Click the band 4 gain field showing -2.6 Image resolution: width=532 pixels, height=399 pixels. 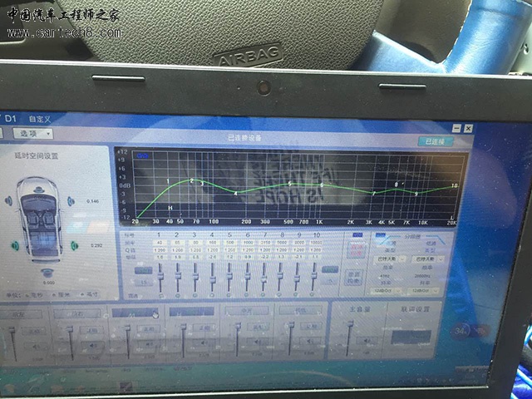(212, 257)
